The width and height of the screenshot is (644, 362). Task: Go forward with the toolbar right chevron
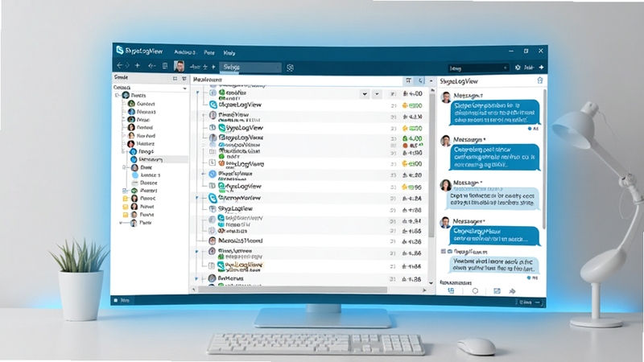127,66
